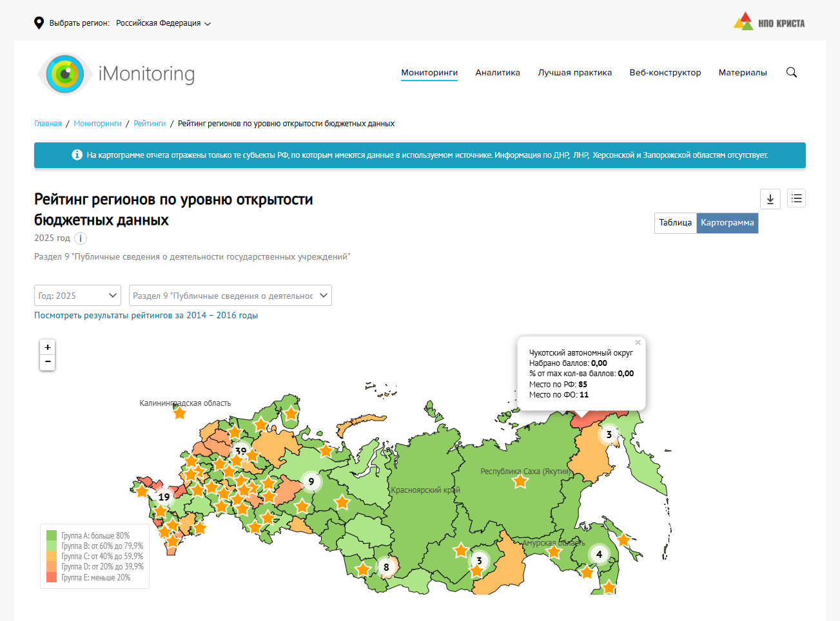Image resolution: width=840 pixels, height=621 pixels.
Task: Switch to Таблица view
Action: click(x=675, y=223)
